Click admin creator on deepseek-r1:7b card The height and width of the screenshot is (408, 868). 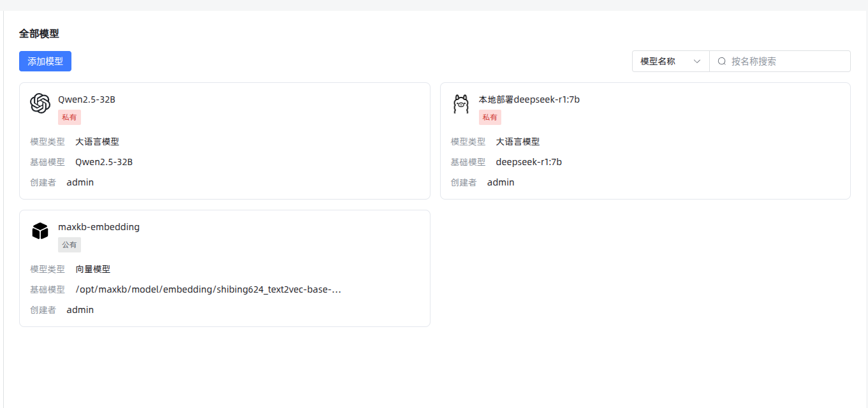point(501,182)
